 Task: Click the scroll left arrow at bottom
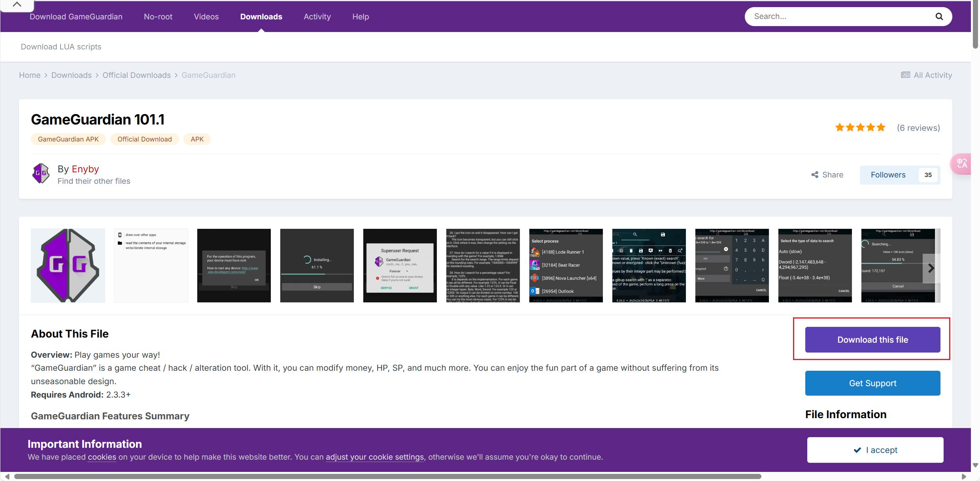(x=7, y=477)
